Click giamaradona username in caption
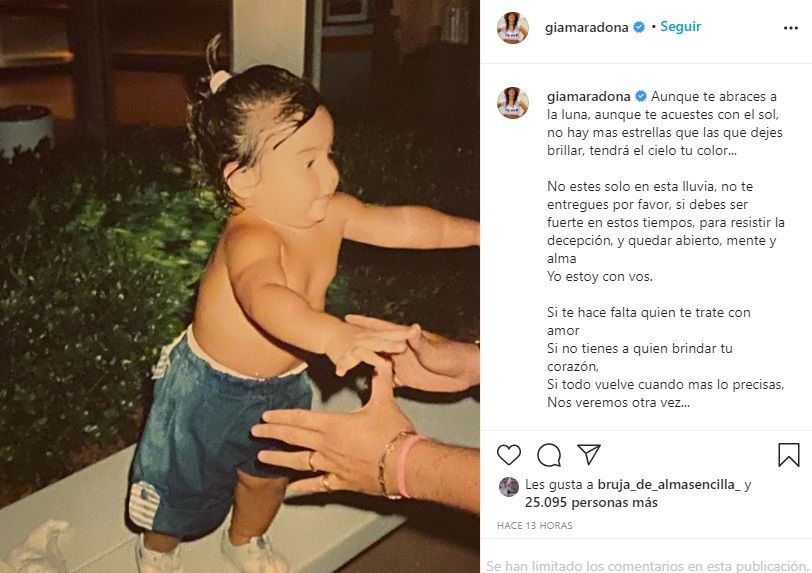Image resolution: width=812 pixels, height=573 pixels. [x=588, y=96]
